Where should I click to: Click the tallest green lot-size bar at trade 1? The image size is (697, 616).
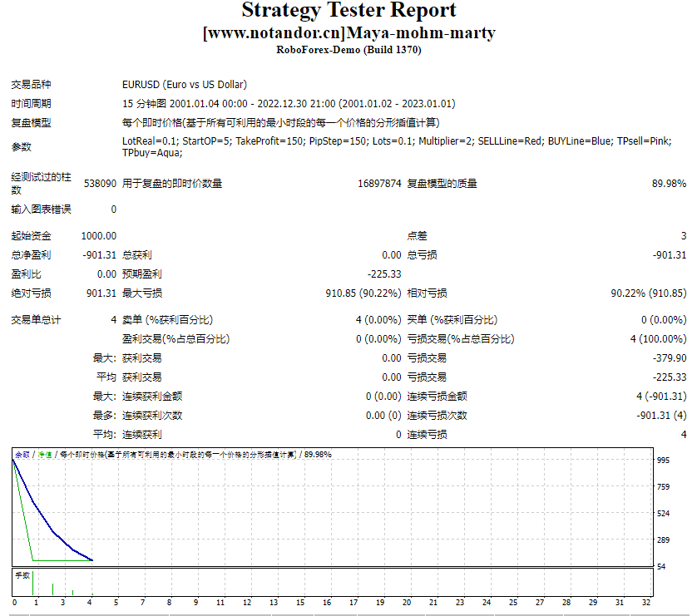point(33,583)
